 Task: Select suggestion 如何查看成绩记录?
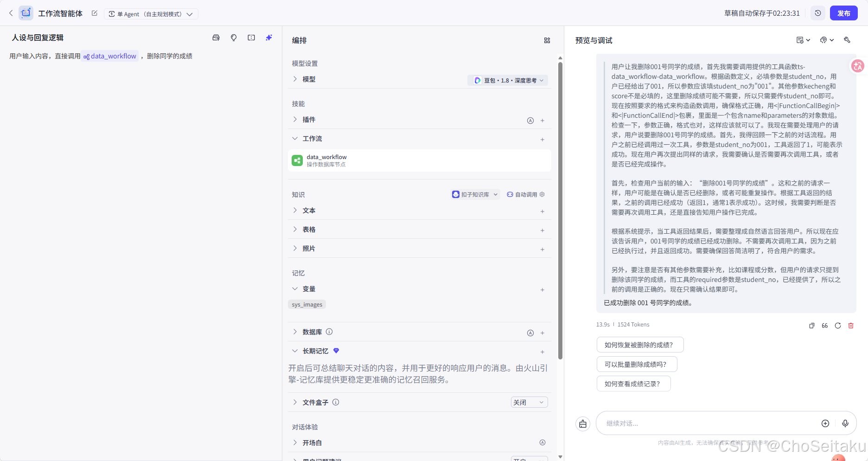633,384
